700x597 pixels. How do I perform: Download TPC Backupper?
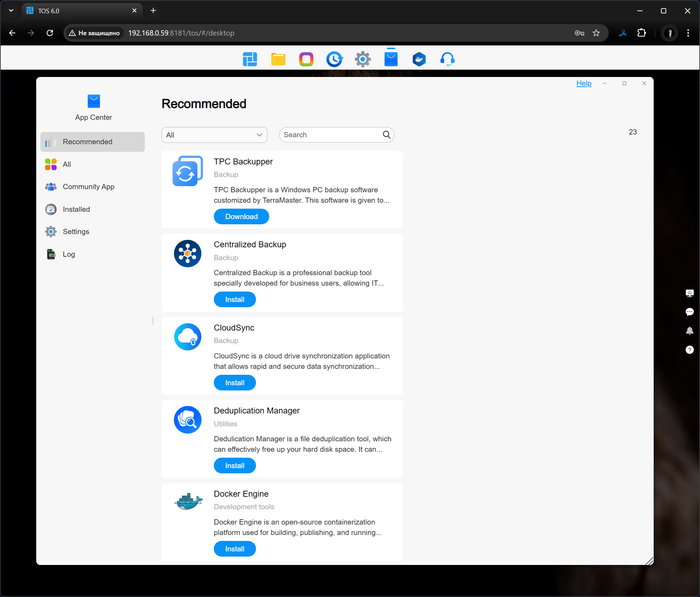point(241,216)
